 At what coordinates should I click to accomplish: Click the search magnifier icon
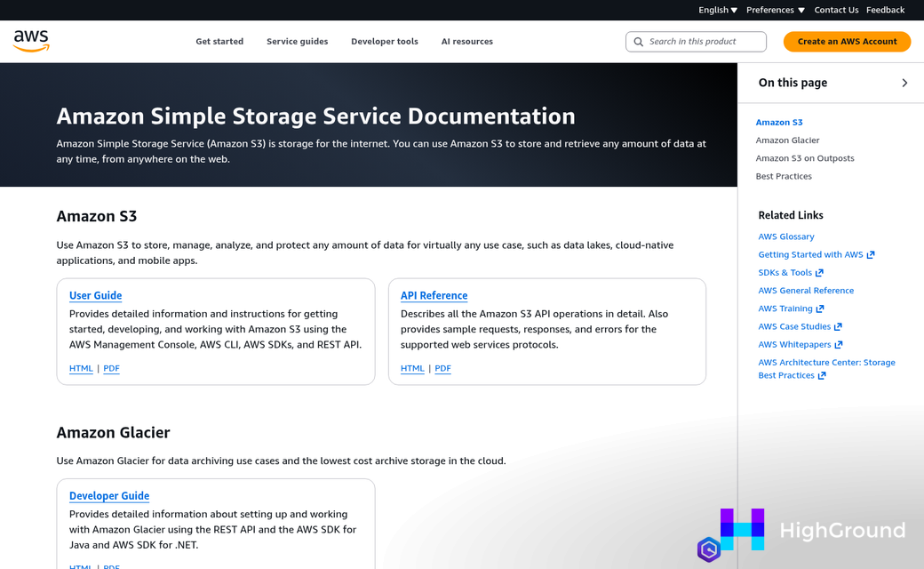point(639,42)
